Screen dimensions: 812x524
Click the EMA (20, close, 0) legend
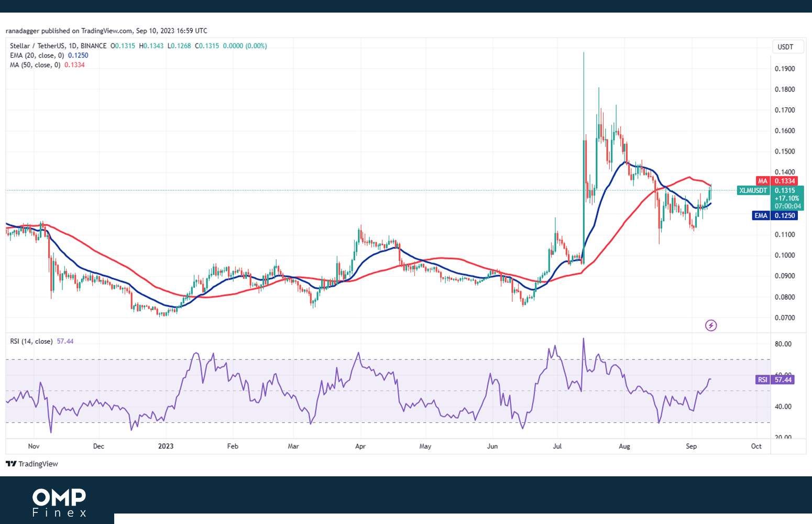pos(49,55)
